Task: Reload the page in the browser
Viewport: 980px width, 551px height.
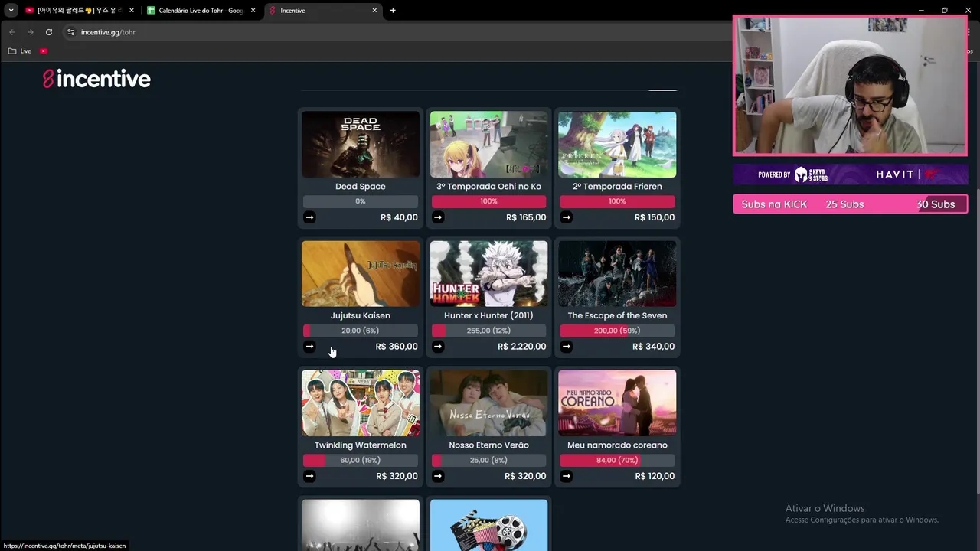Action: 49,32
